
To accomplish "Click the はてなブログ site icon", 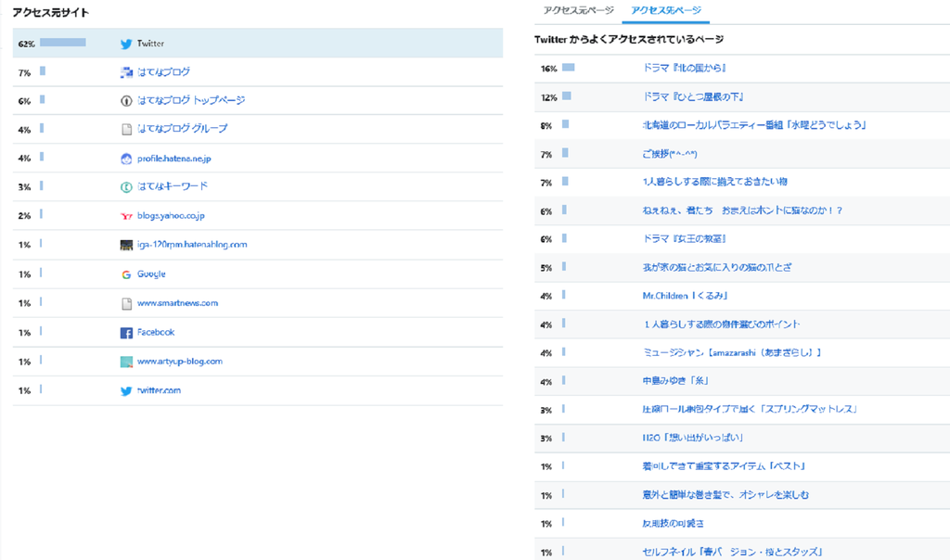I will click(x=126, y=72).
